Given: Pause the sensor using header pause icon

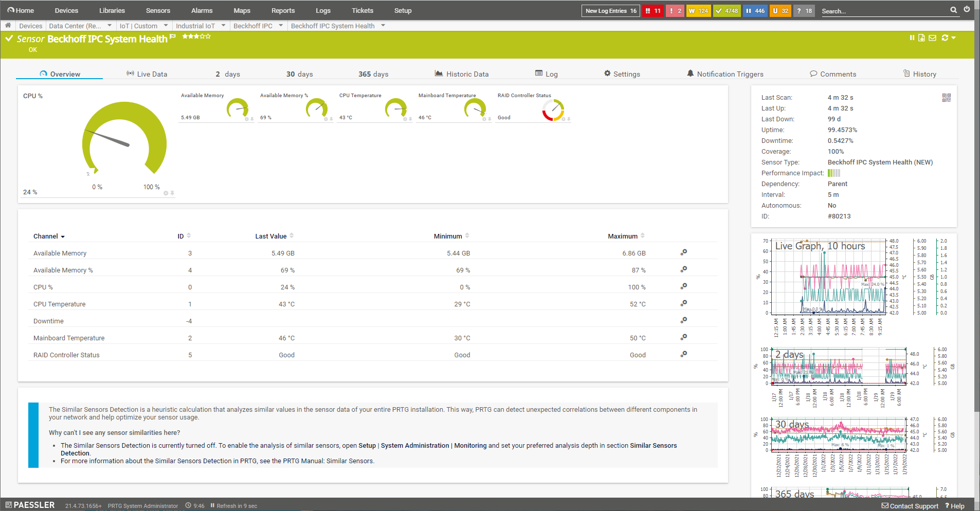Looking at the screenshot, I should 912,38.
